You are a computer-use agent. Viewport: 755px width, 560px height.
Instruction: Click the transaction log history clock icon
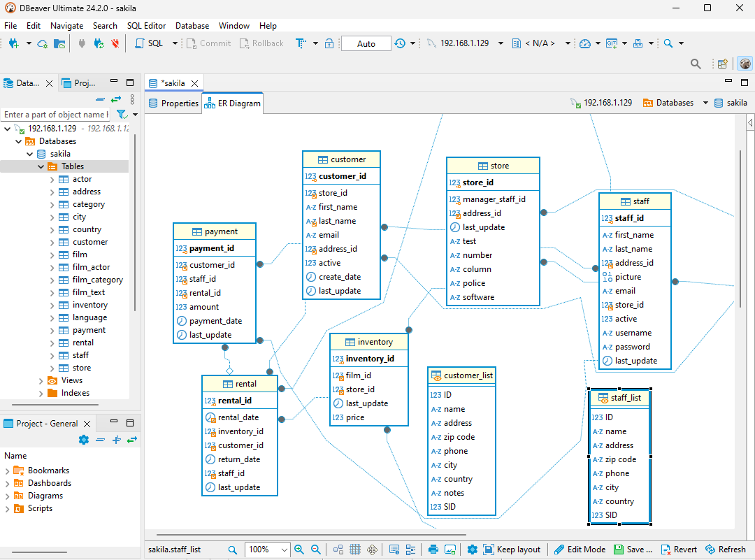point(400,43)
